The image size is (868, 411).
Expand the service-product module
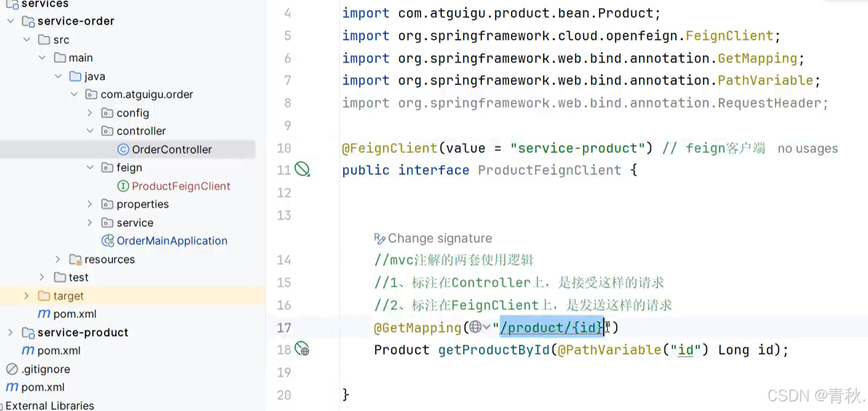(x=10, y=333)
